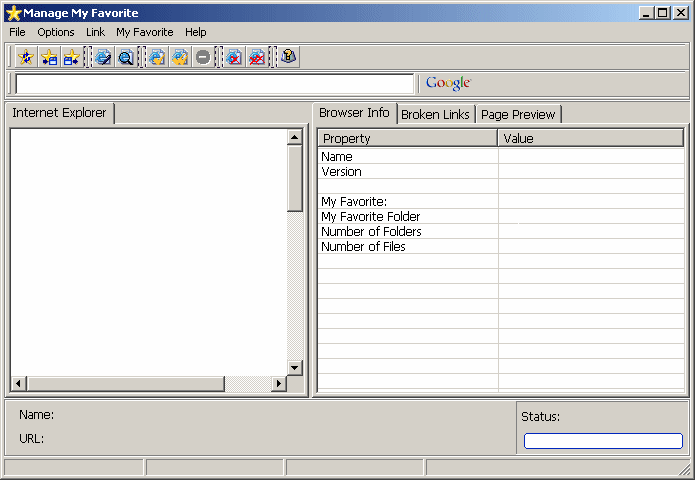This screenshot has height=480, width=695.
Task: Click the edit link pencil icon
Action: [x=103, y=57]
